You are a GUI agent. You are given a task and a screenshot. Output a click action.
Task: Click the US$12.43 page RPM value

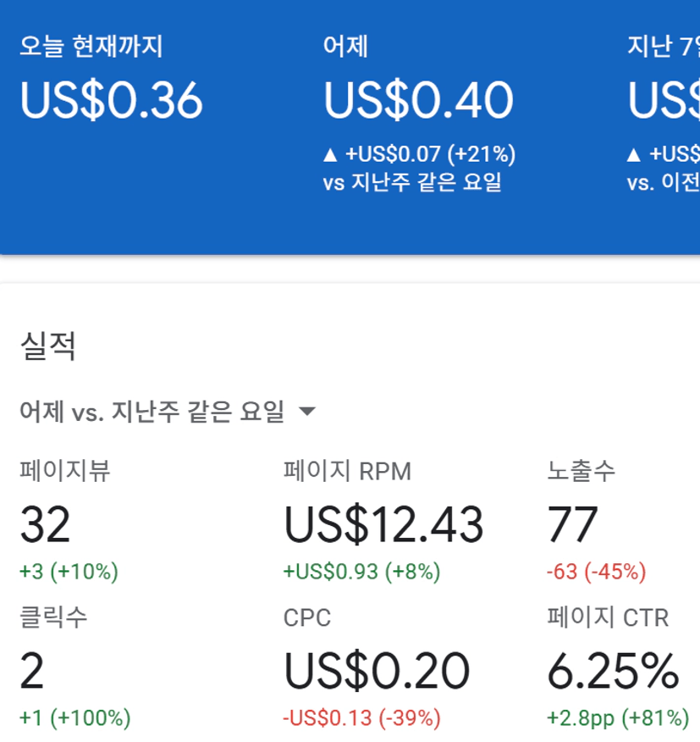pos(383,524)
